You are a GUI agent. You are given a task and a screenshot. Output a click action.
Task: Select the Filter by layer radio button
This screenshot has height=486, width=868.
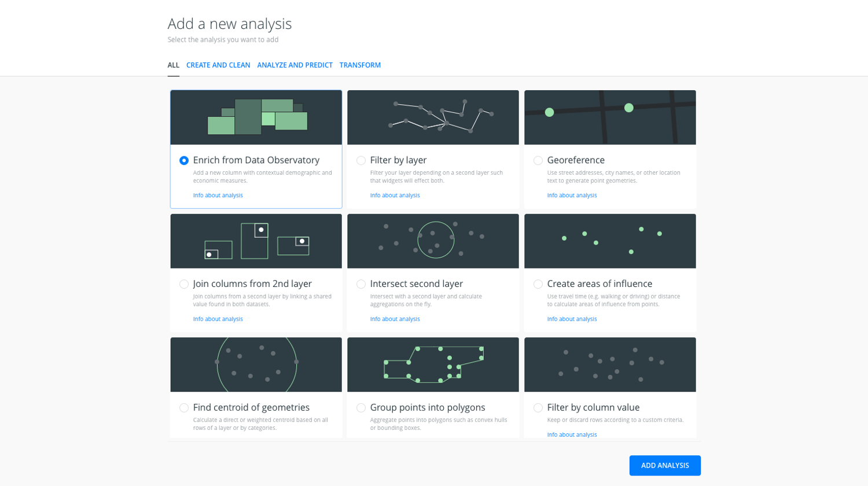point(361,160)
